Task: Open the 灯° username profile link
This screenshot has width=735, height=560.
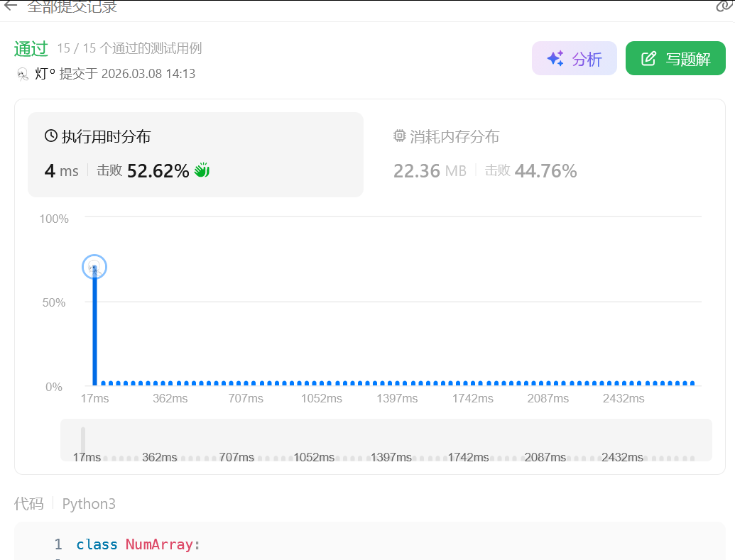Action: (x=45, y=74)
